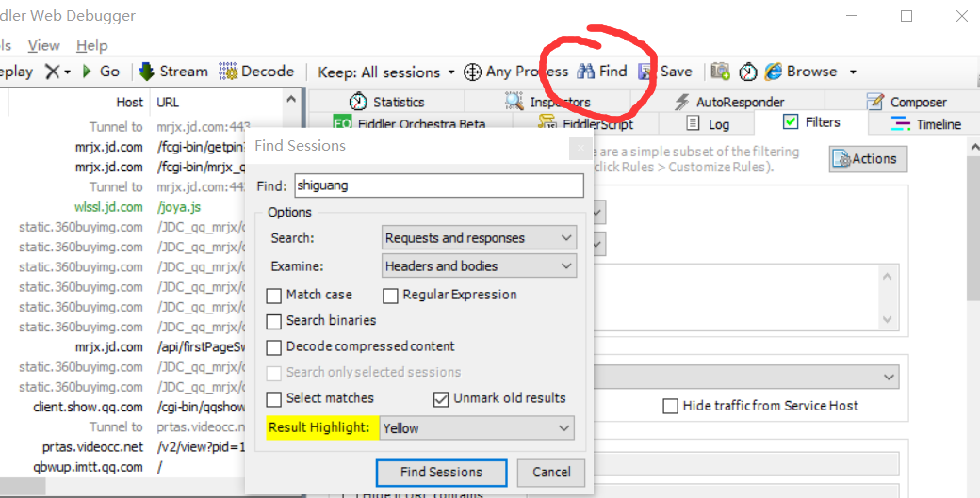The width and height of the screenshot is (980, 498).
Task: Click the Host column header
Action: point(129,103)
